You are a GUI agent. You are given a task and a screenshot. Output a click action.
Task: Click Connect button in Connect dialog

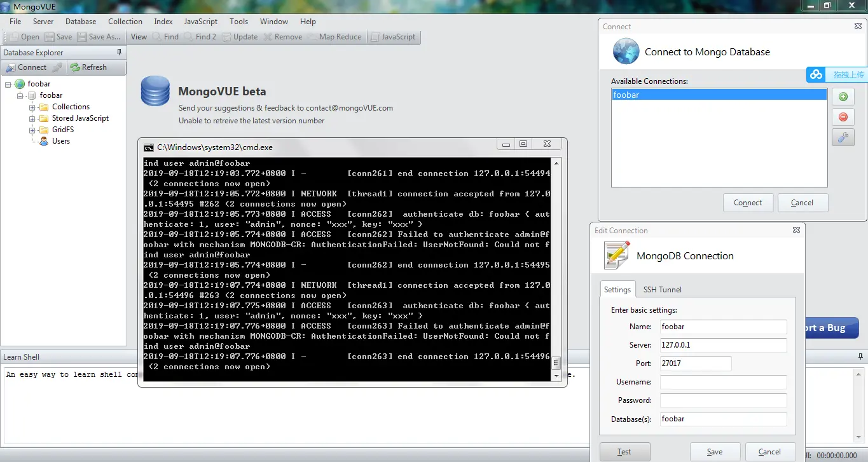pos(748,203)
